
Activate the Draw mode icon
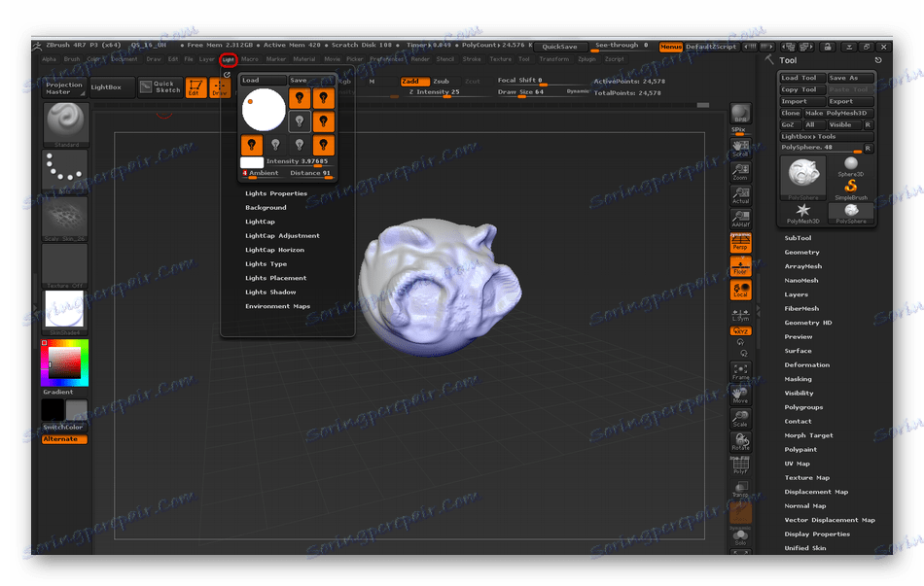click(x=221, y=88)
